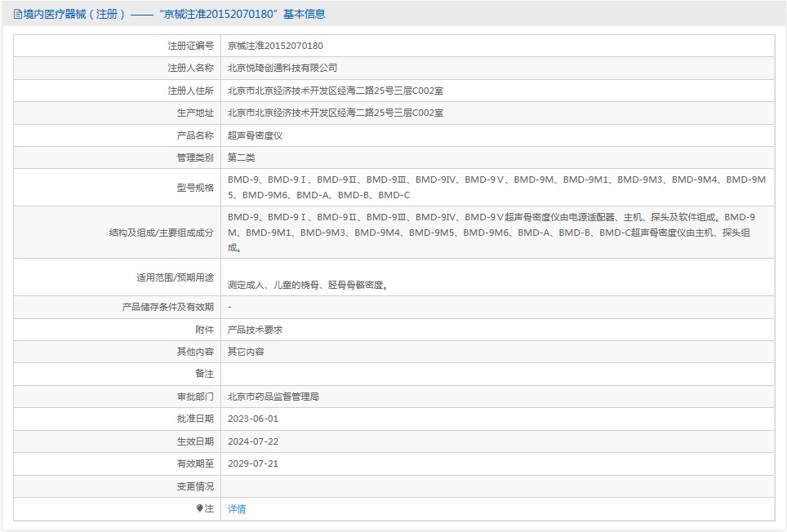Viewport: 787px width, 532px height.
Task: Click the 产品名称 label
Action: (195, 135)
